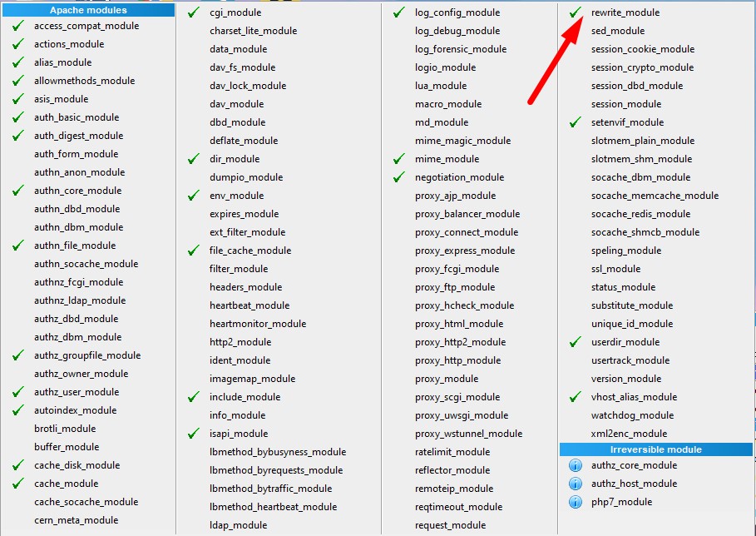Disable mime_module in the list
This screenshot has height=536, width=756.
(x=447, y=159)
